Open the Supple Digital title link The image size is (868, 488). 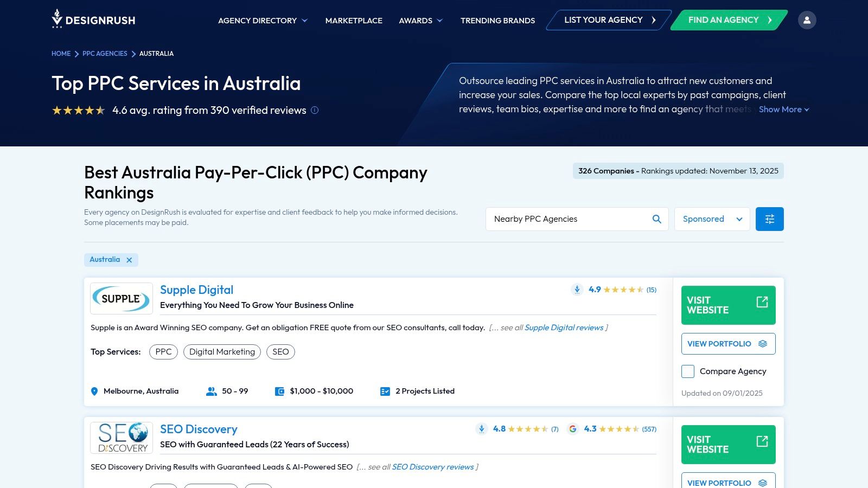click(196, 290)
